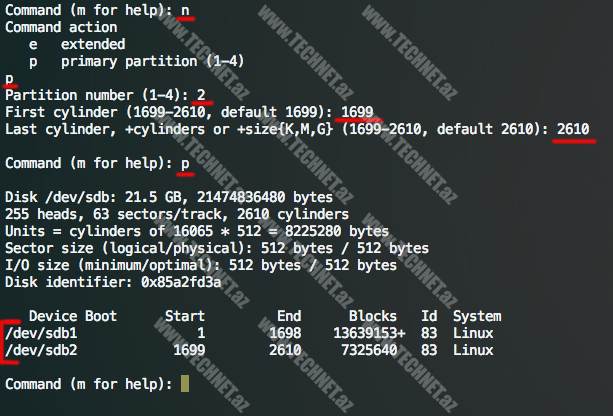Click the 'extended' command action option
The width and height of the screenshot is (613, 416).
93,44
